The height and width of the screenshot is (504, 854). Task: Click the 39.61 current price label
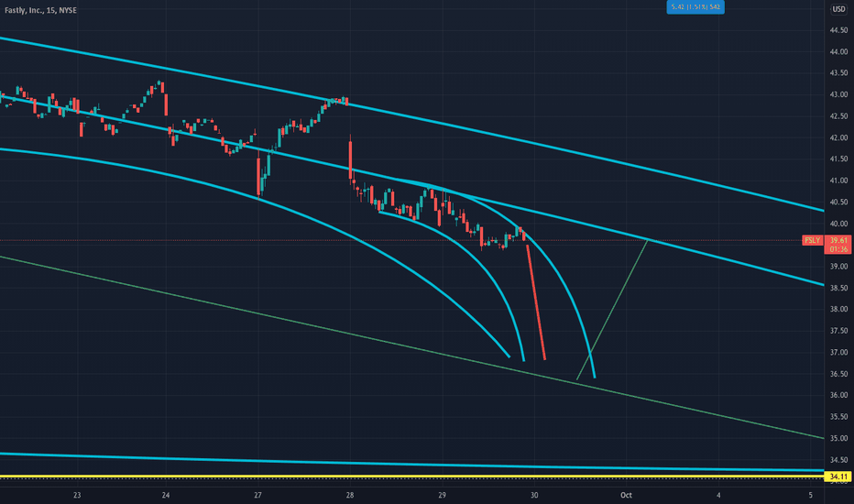[838, 240]
